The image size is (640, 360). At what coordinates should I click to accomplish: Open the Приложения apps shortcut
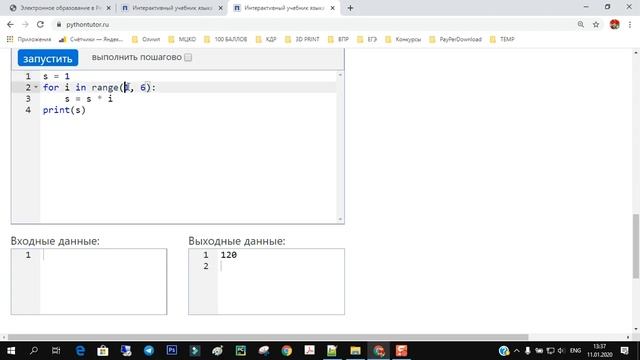29,39
